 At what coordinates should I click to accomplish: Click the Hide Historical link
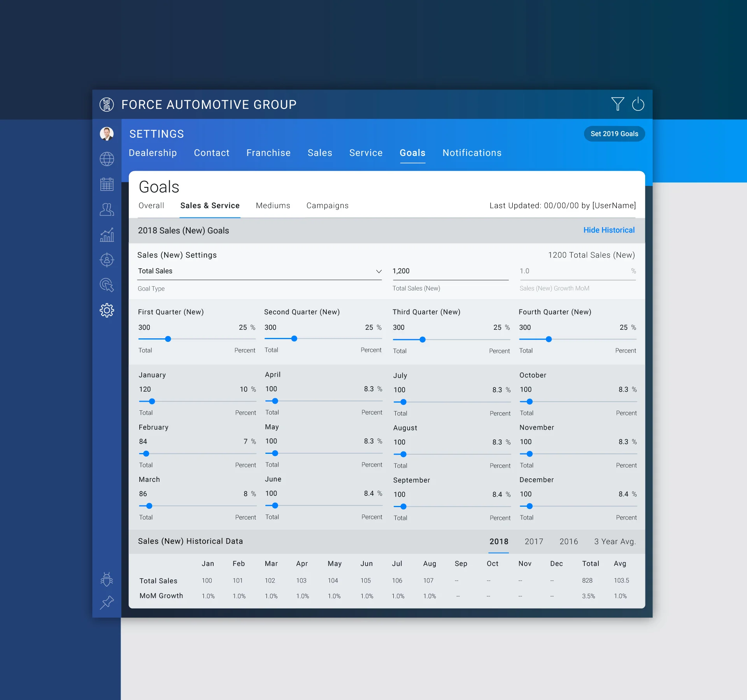click(608, 230)
